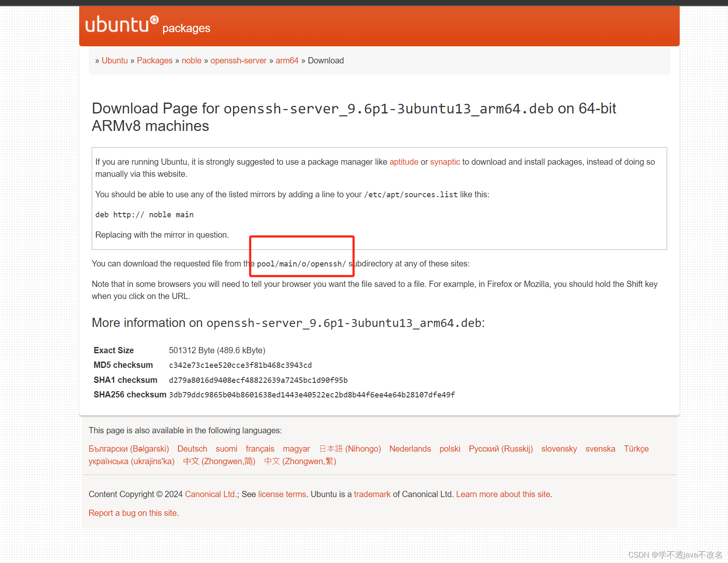728x563 pixels.
Task: Switch page language to Deutsch
Action: tap(192, 448)
